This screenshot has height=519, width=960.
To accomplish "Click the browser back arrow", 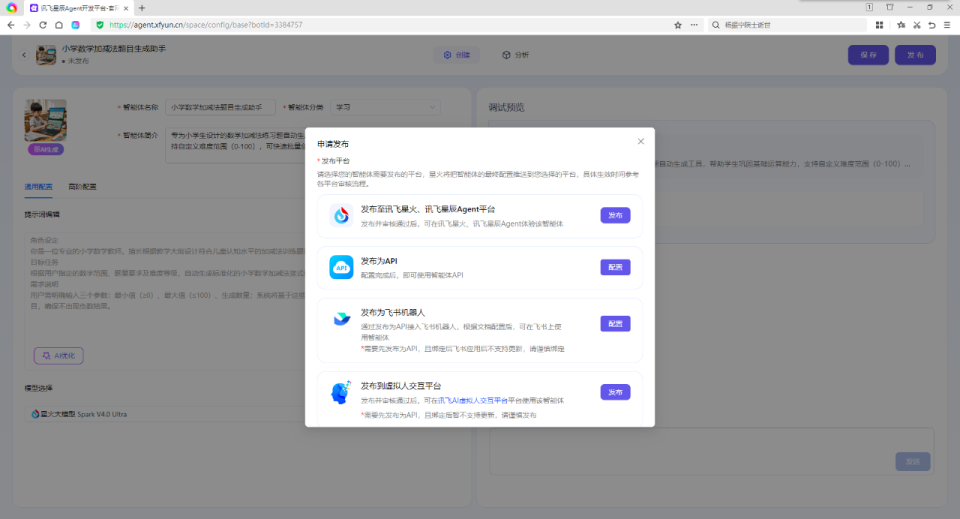I will point(10,25).
